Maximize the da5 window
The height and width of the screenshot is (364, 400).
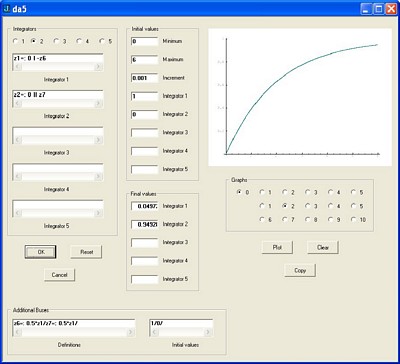(378, 9)
